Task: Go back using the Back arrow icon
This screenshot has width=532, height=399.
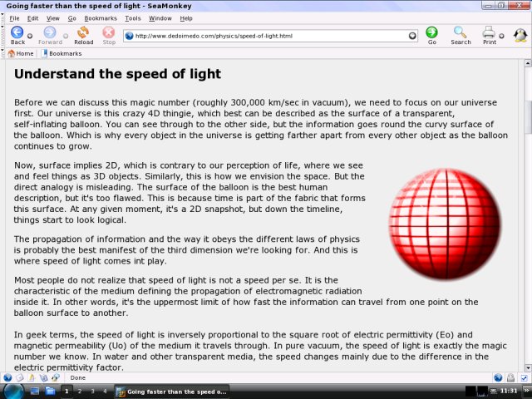Action: coord(17,32)
